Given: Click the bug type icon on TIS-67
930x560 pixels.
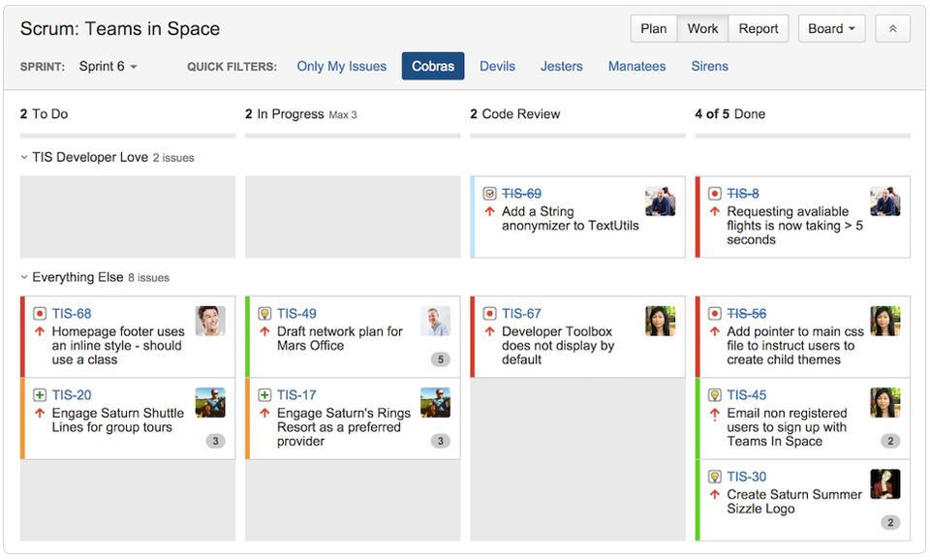Looking at the screenshot, I should 489,313.
